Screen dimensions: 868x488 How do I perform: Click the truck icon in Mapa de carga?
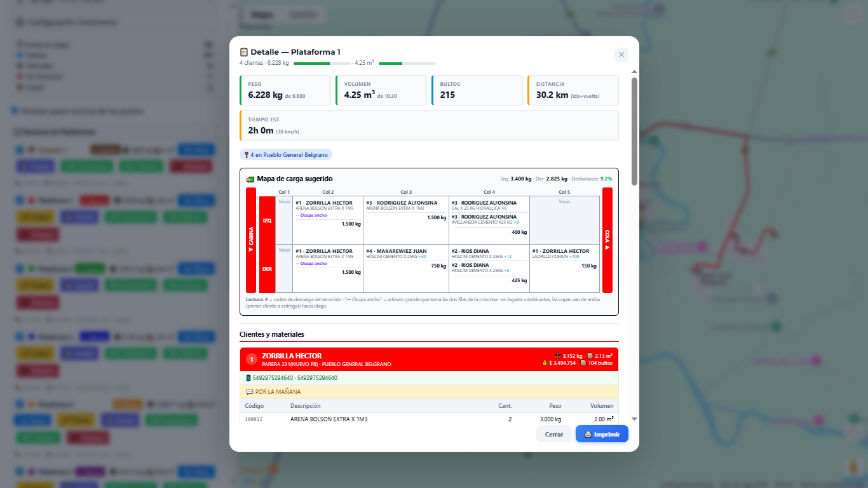coord(250,179)
